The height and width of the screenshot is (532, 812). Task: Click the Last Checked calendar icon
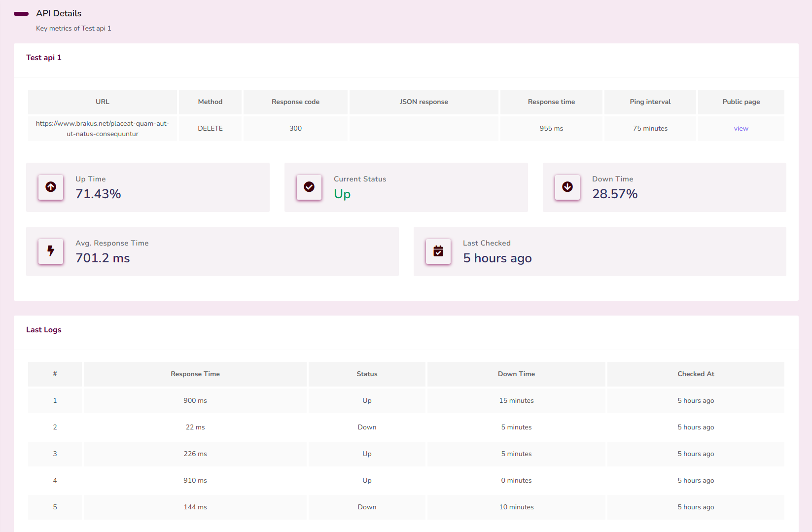438,251
